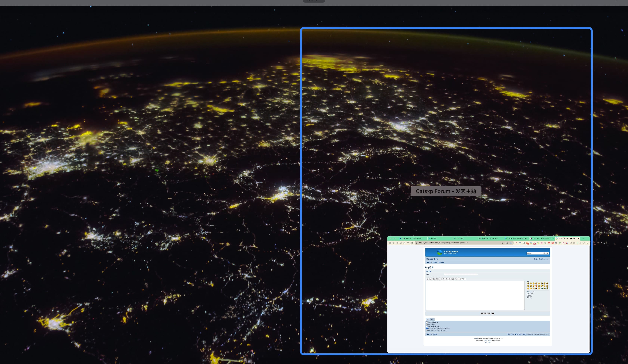Open the quick links menu
The width and height of the screenshot is (628, 364).
(x=430, y=259)
